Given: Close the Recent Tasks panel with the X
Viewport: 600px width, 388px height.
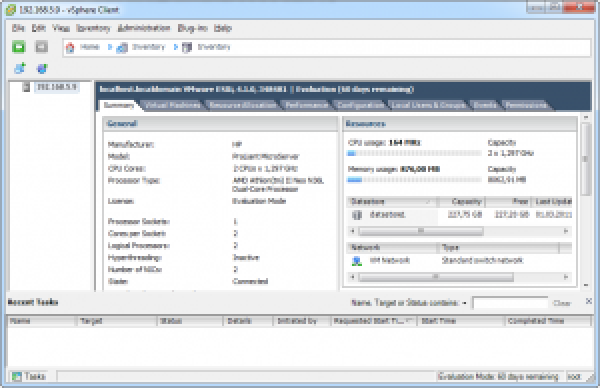Looking at the screenshot, I should tap(589, 302).
